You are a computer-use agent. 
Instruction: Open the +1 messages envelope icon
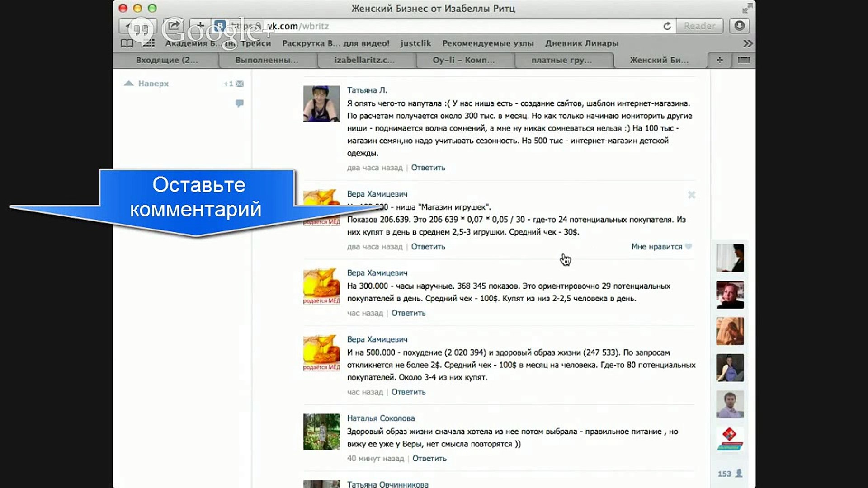pyautogui.click(x=234, y=84)
